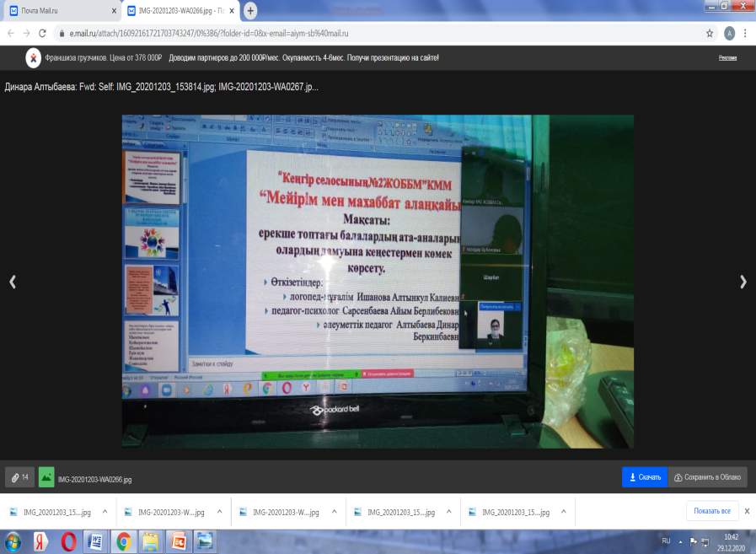Click Показать все in the downloads bar
This screenshot has width=756, height=554.
[711, 511]
